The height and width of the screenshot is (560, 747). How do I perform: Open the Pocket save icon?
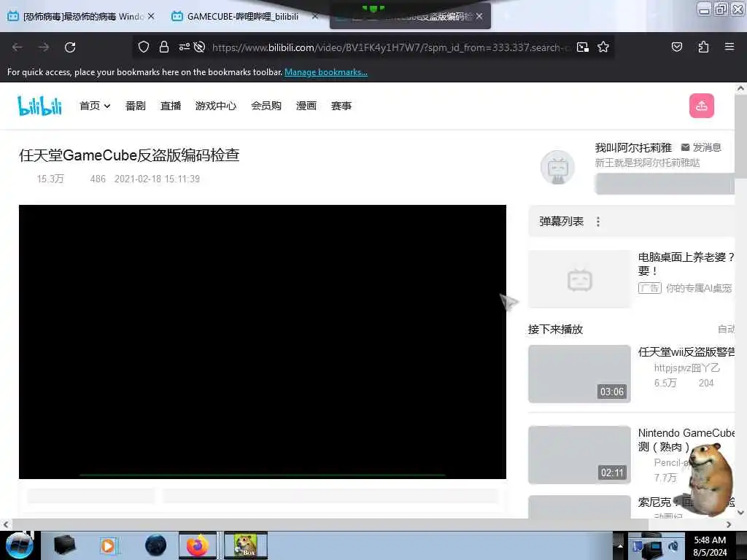coord(676,47)
